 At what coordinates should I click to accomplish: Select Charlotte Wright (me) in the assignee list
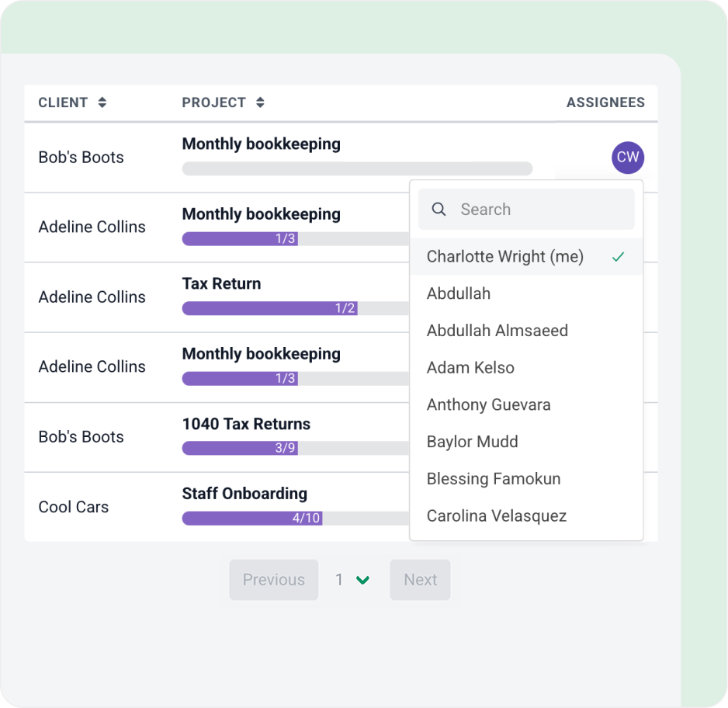click(526, 257)
